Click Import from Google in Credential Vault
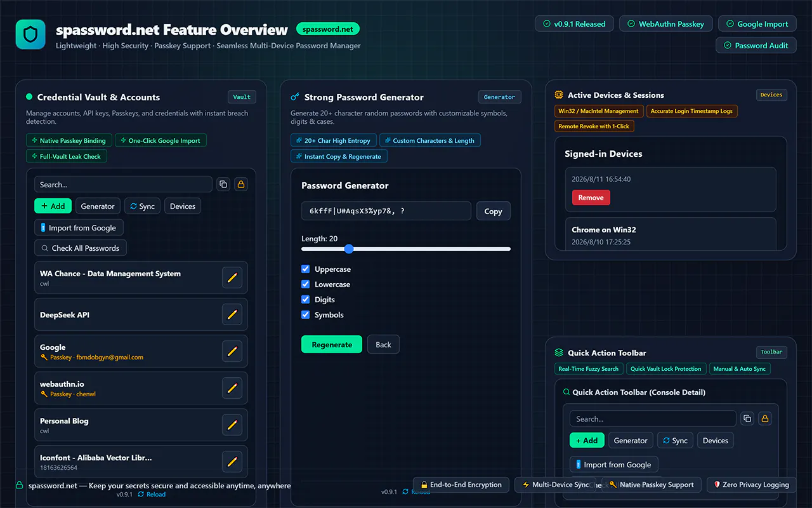Image resolution: width=812 pixels, height=508 pixels. [x=79, y=227]
